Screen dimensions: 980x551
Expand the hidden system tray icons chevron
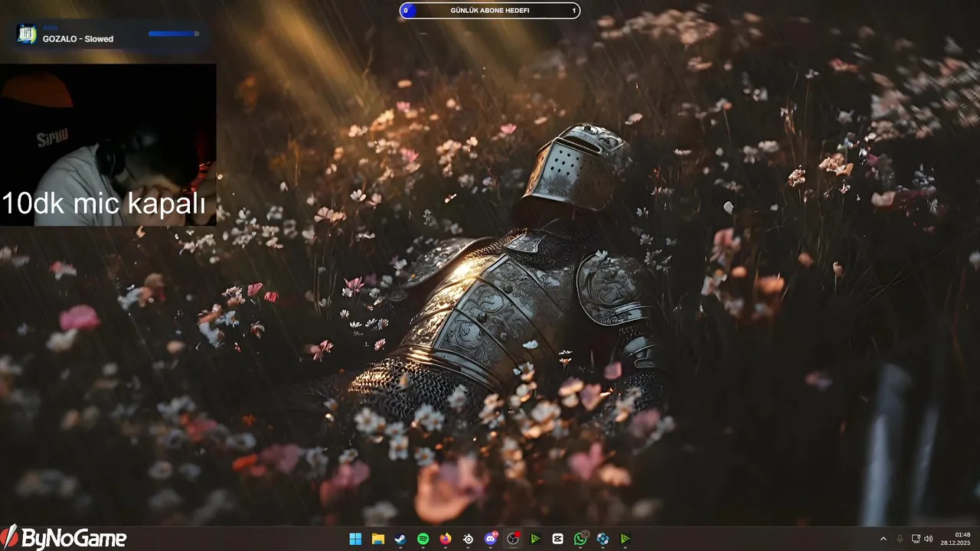(x=883, y=539)
